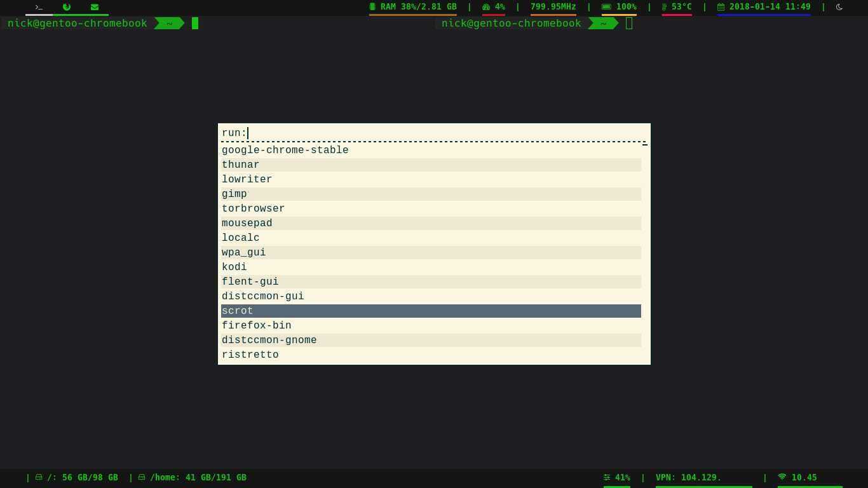Pick localc from the launcher entries

pyautogui.click(x=431, y=238)
